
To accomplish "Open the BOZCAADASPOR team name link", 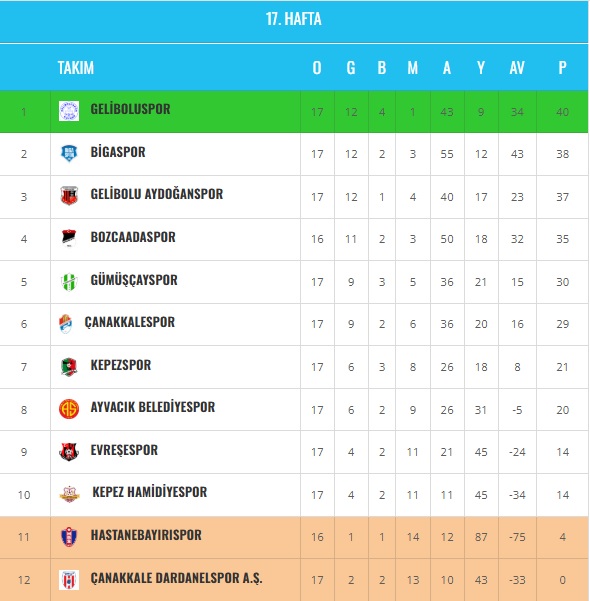I will 133,237.
